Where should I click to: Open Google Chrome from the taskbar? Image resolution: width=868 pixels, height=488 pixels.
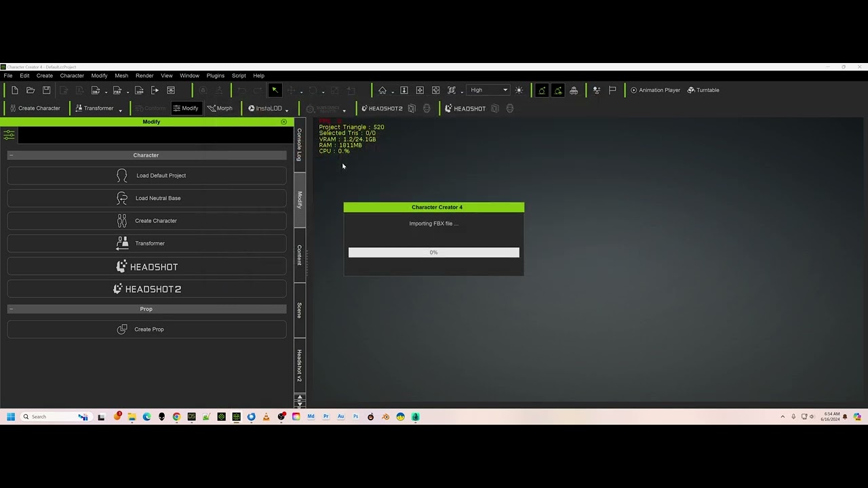176,417
